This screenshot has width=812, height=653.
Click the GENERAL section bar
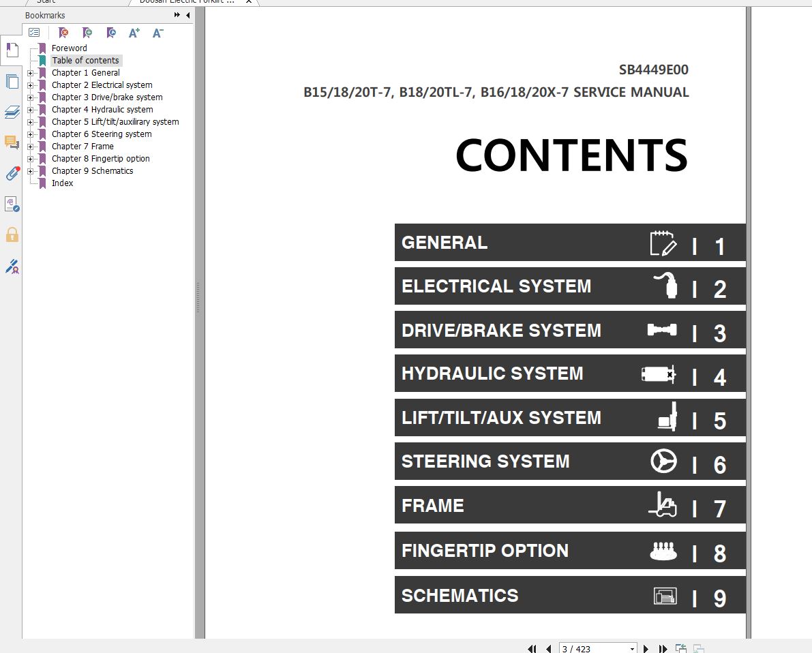pyautogui.click(x=570, y=243)
